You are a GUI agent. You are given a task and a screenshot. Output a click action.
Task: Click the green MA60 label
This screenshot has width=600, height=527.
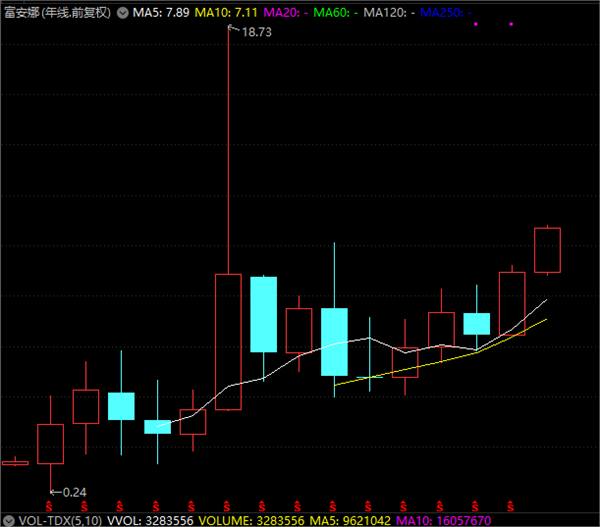click(336, 13)
